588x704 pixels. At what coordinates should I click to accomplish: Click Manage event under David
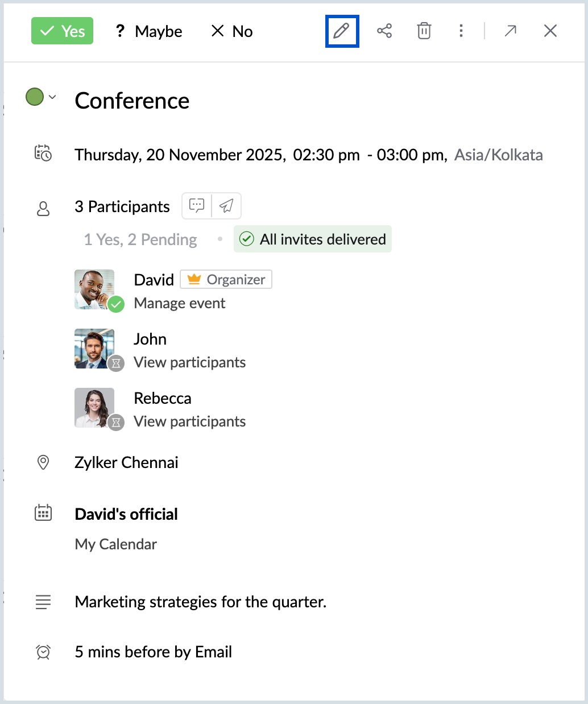click(180, 303)
